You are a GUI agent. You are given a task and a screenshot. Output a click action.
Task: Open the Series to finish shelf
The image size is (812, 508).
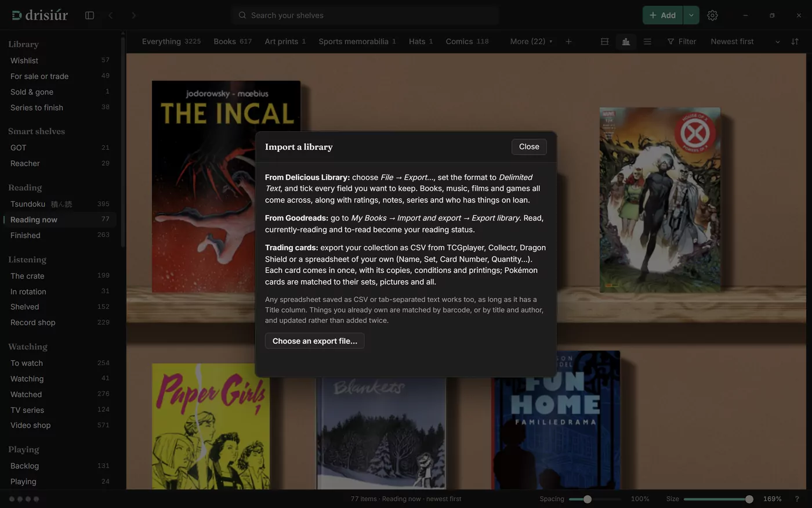pos(60,107)
